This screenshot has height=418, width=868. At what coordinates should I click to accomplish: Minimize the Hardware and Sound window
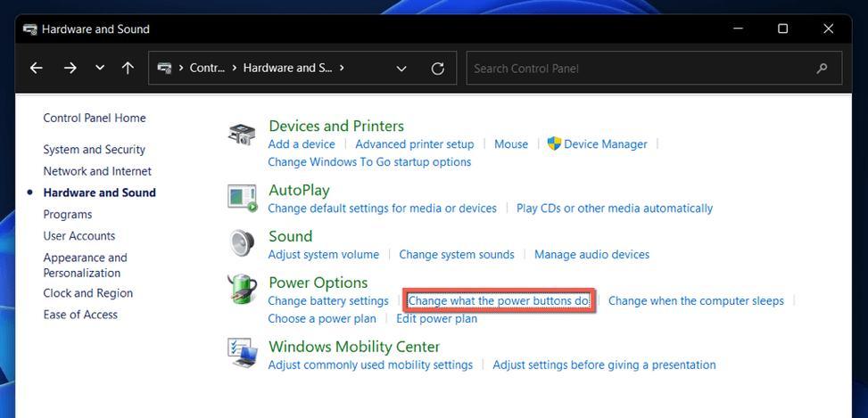click(x=738, y=29)
